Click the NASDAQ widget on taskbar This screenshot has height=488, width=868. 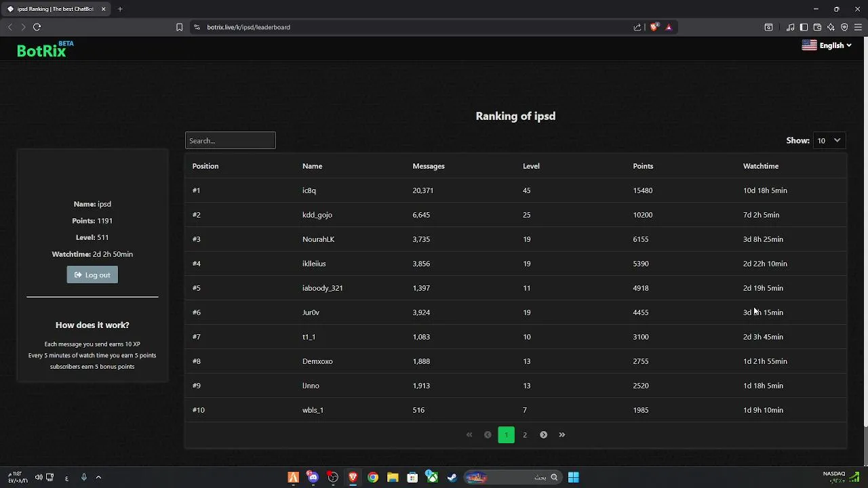click(x=841, y=477)
